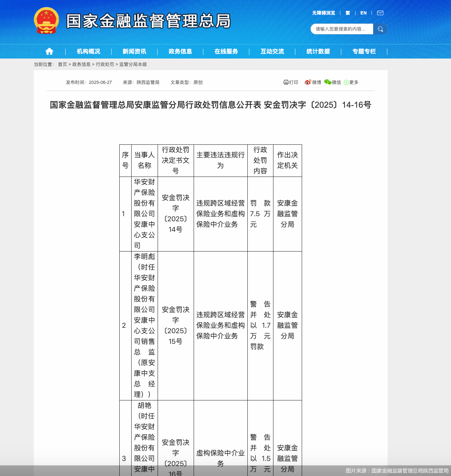This screenshot has width=451, height=476.
Task: Click party cell starting with 李明彪
Action: click(144, 325)
